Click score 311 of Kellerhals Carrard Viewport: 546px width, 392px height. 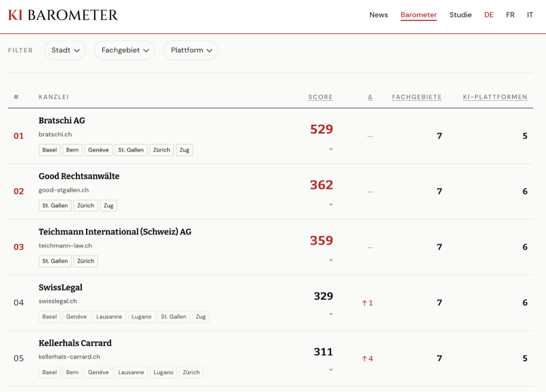[324, 352]
